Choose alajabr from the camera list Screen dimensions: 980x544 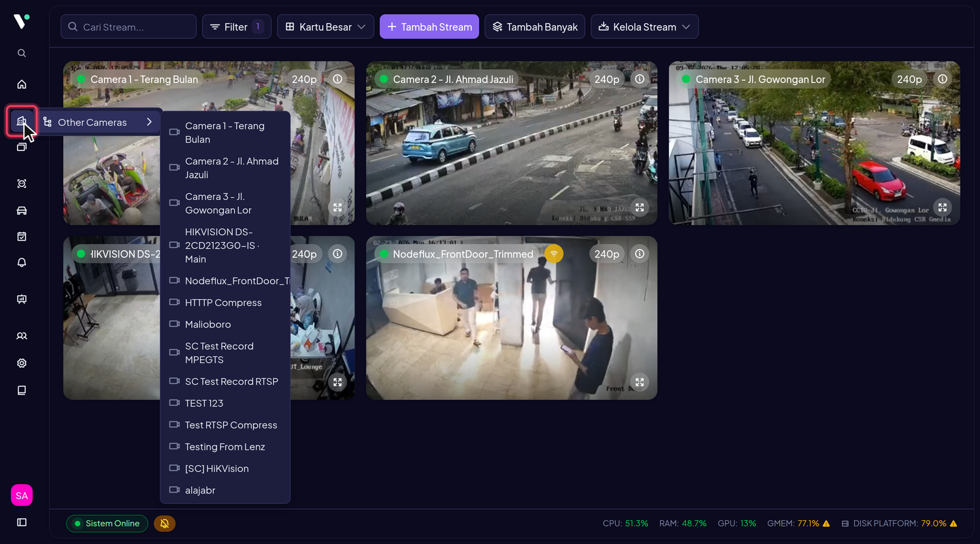tap(225, 490)
